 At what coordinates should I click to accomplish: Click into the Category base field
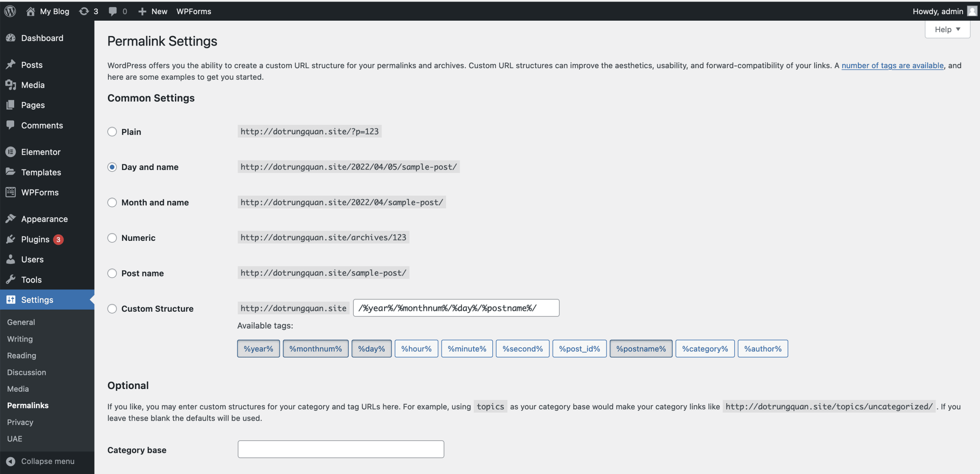pyautogui.click(x=341, y=449)
